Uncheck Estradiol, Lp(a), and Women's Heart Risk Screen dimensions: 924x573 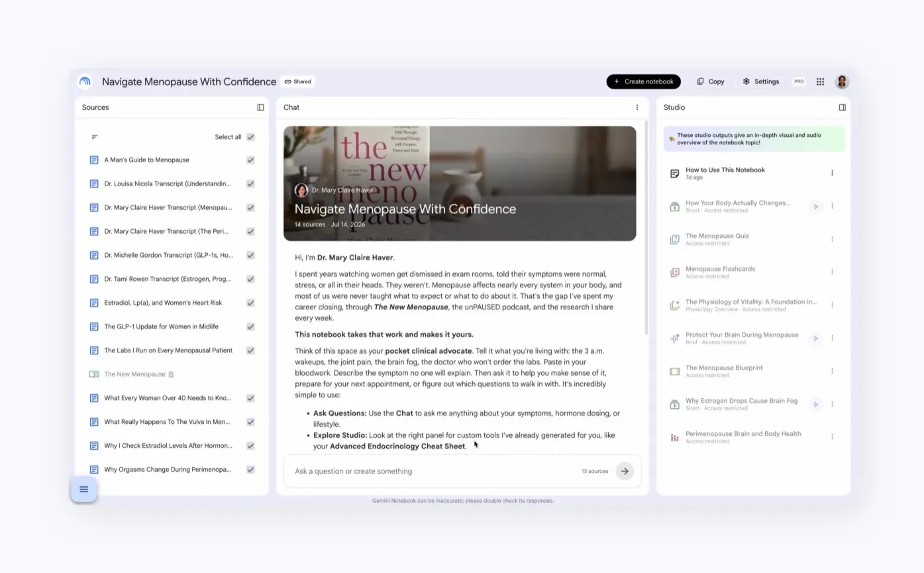(250, 303)
